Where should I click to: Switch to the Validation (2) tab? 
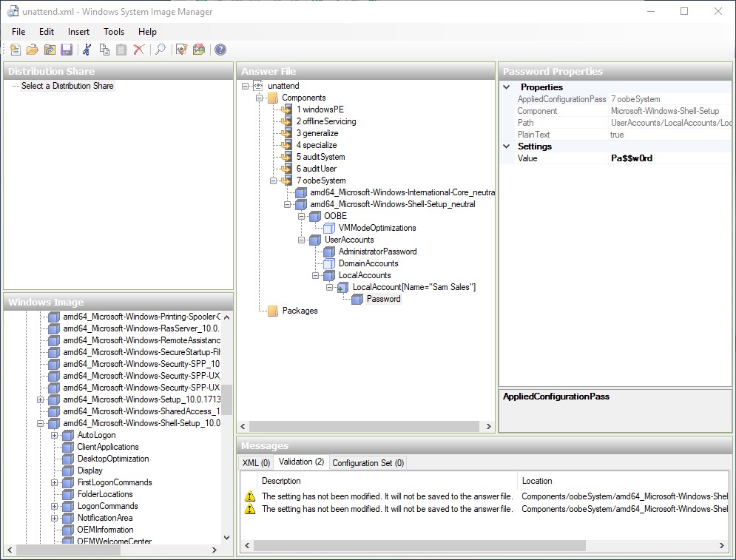click(301, 462)
